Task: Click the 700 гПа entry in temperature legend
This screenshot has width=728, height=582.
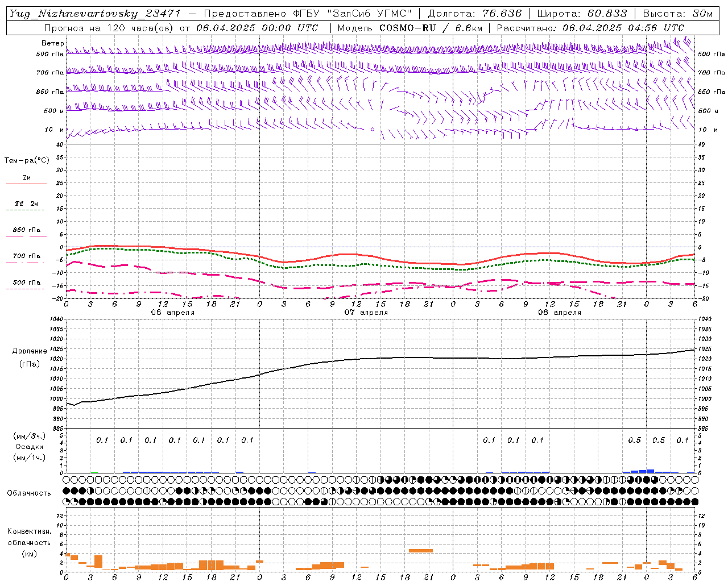Action: coord(27,256)
